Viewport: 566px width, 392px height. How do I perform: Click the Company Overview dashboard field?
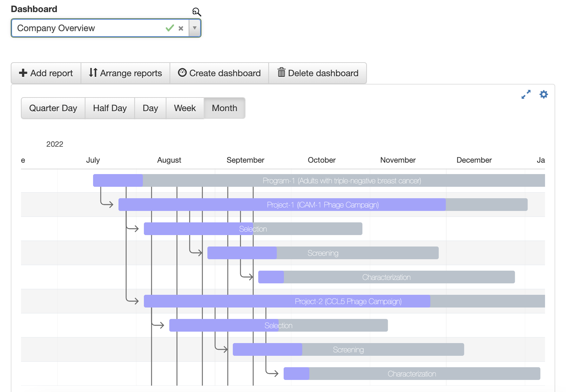(89, 28)
